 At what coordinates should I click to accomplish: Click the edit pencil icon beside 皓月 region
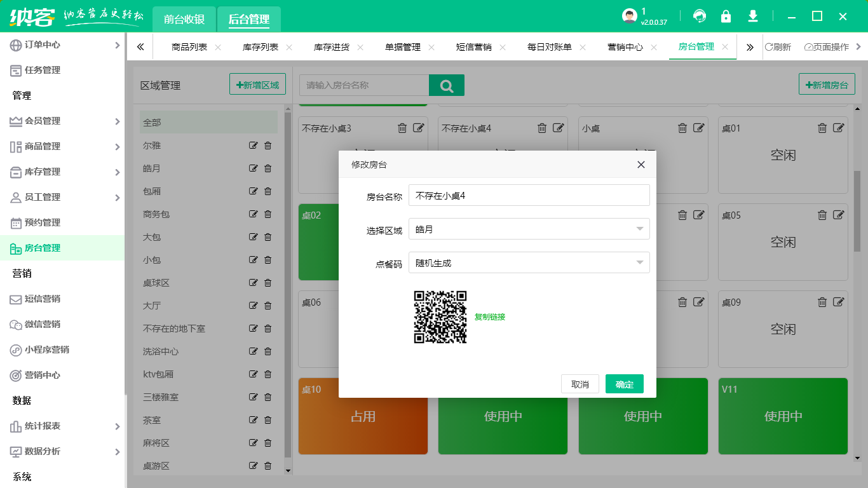pos(253,168)
